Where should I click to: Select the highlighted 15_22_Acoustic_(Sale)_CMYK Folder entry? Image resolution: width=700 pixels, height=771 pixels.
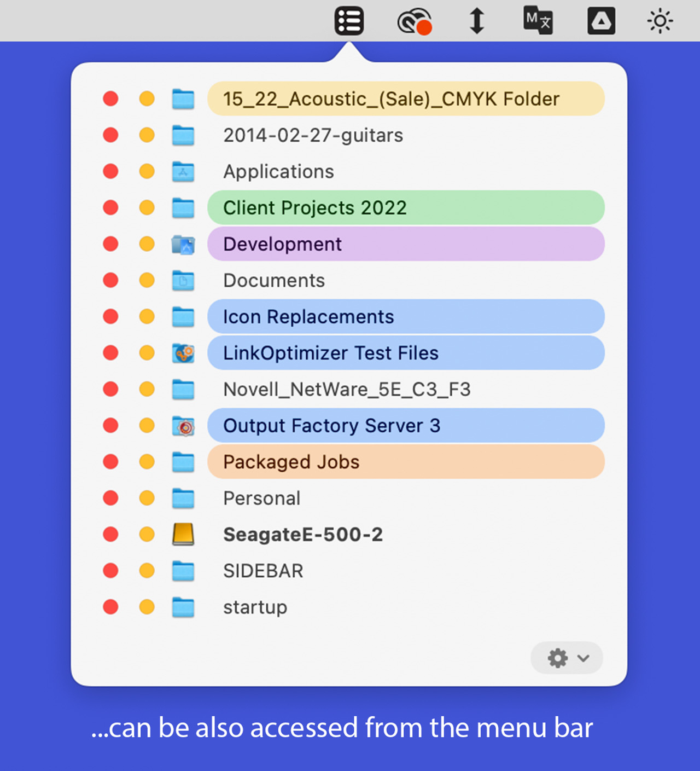390,98
